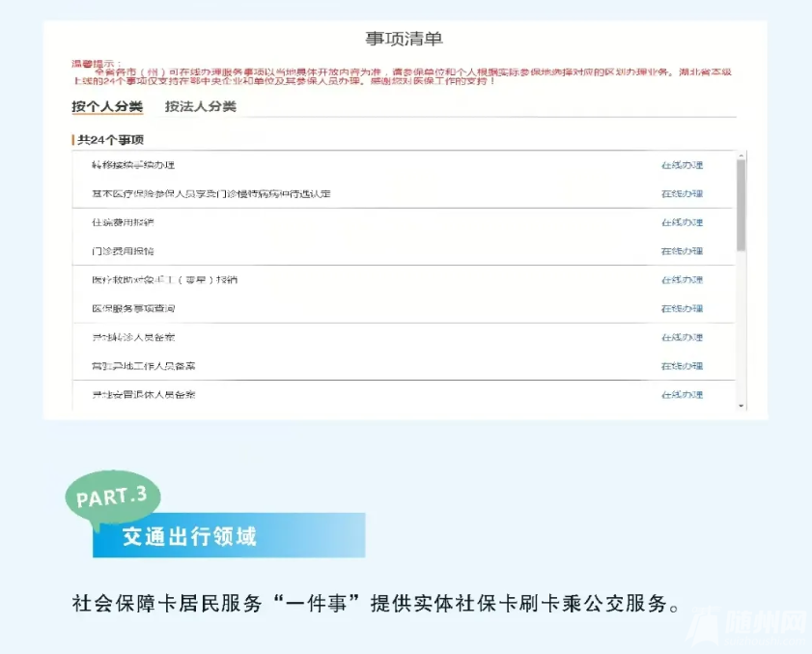Image resolution: width=812 pixels, height=654 pixels.
Task: Click the 事项清单 page heading
Action: click(404, 39)
